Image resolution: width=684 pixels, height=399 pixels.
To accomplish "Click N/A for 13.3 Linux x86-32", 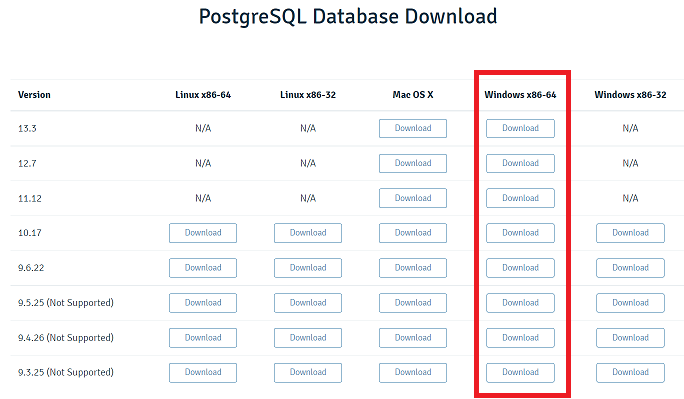I will (x=308, y=128).
